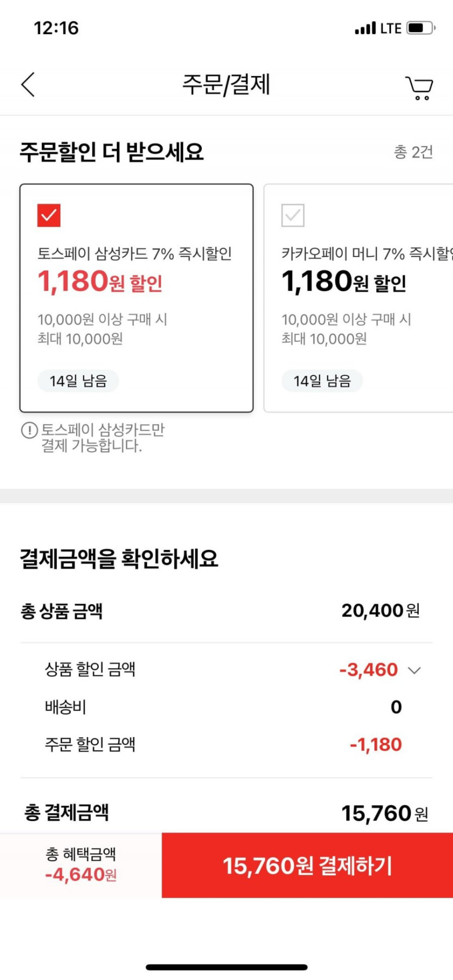
Task: Tap the 총 2건 coupon count label
Action: point(413,152)
